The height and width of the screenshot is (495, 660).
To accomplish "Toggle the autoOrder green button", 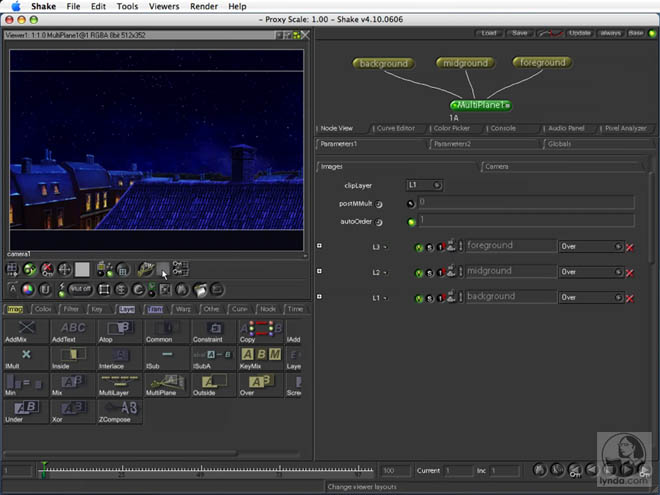I will click(412, 222).
